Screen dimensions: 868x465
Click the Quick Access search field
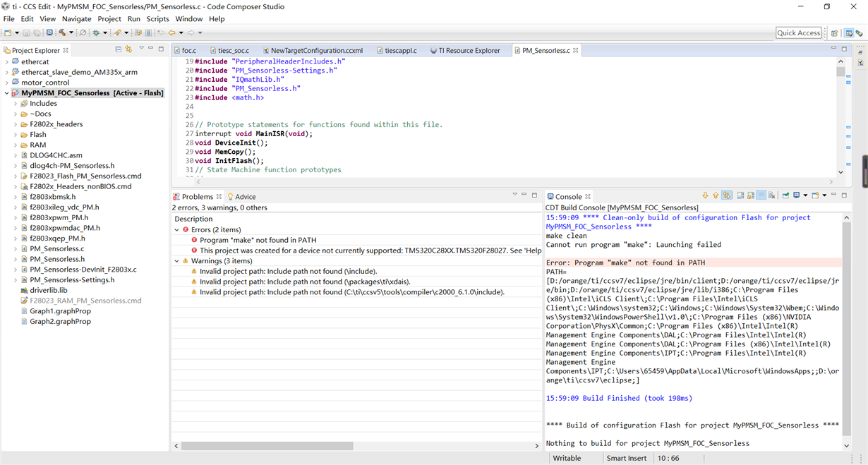[798, 33]
